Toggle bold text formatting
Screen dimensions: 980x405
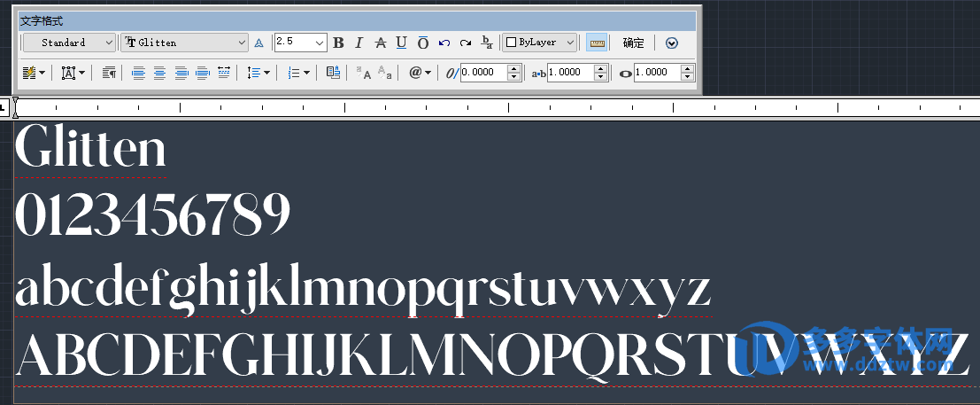pyautogui.click(x=338, y=43)
